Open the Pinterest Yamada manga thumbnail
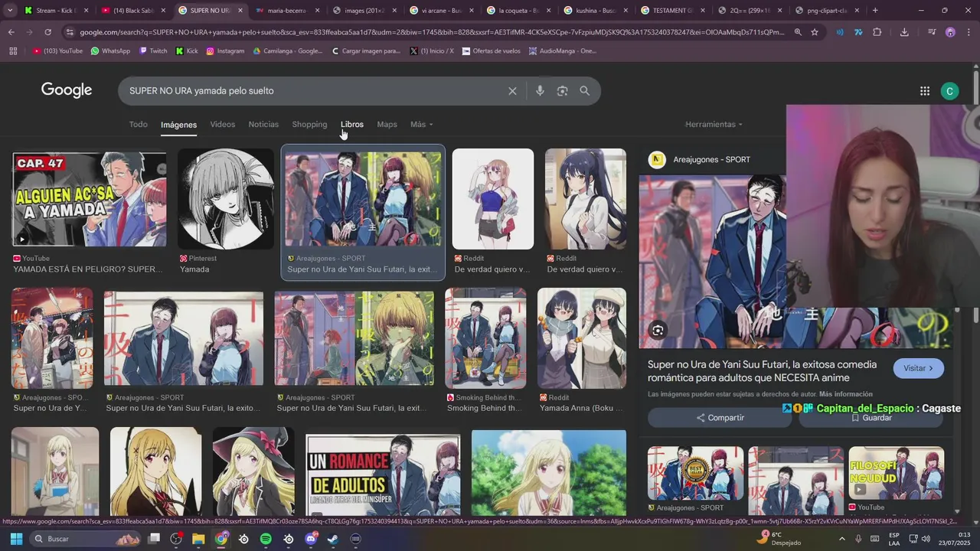This screenshot has height=551, width=980. click(226, 199)
